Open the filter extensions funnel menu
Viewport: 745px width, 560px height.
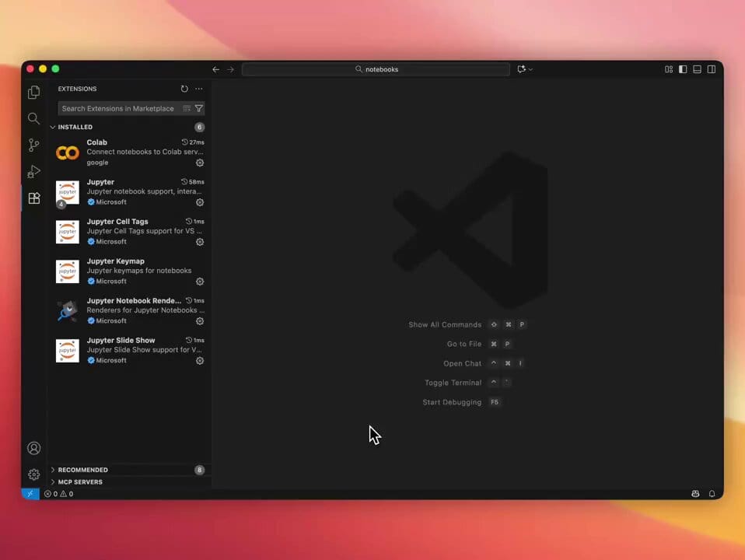tap(199, 108)
